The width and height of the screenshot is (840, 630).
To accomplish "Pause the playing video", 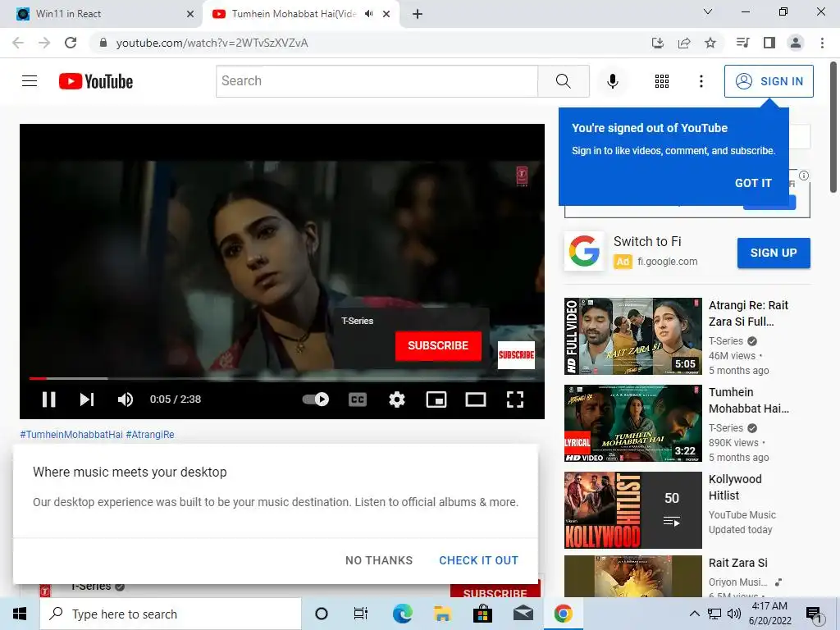I will (48, 399).
